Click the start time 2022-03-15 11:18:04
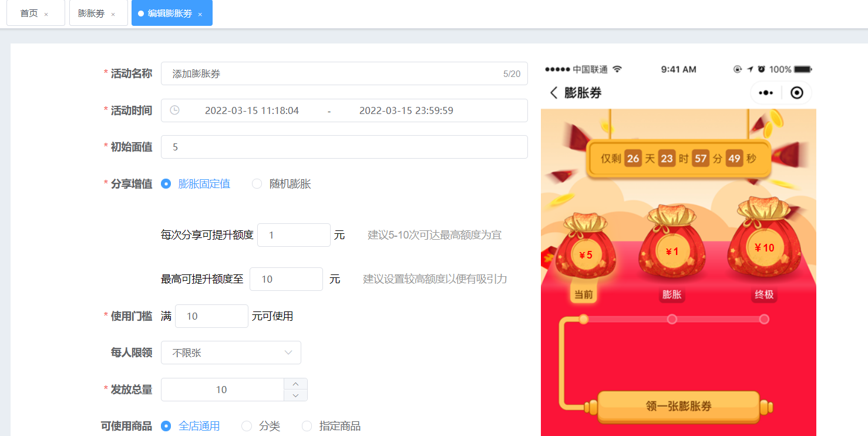 pos(252,110)
